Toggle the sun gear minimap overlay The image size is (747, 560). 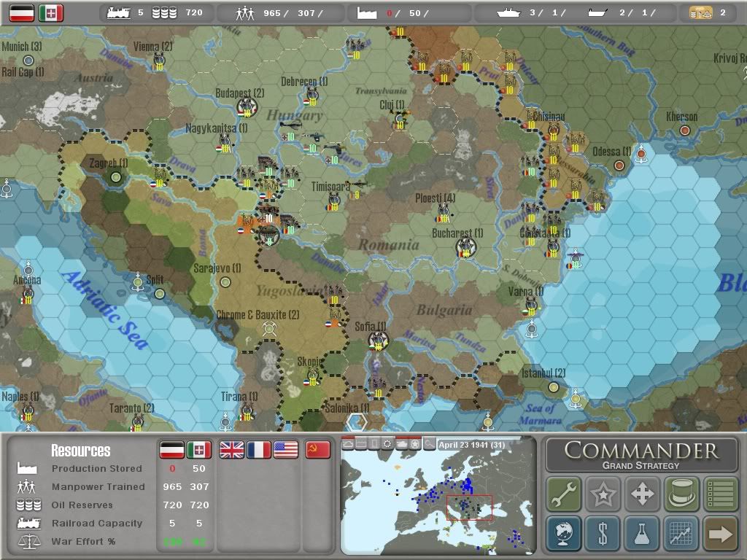388,444
